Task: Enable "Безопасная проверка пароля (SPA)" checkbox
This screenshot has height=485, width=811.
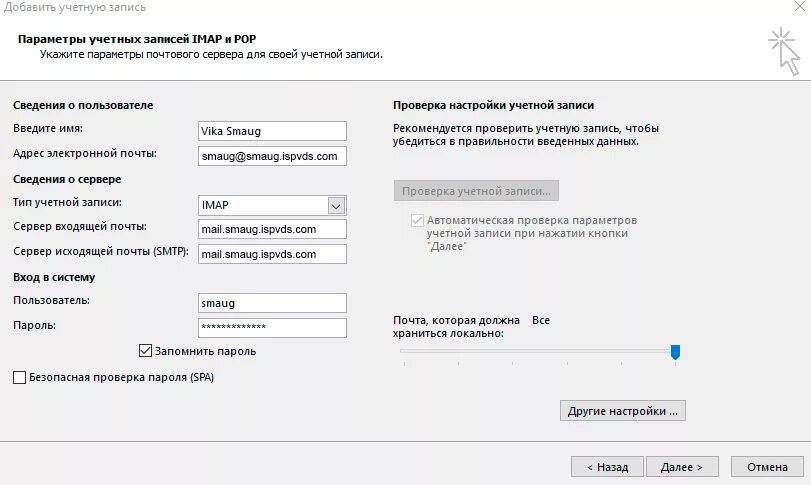Action: point(19,378)
